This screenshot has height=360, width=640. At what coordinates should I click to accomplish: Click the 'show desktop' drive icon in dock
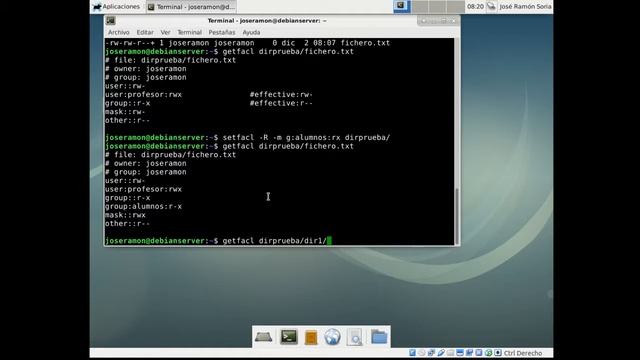coord(264,337)
